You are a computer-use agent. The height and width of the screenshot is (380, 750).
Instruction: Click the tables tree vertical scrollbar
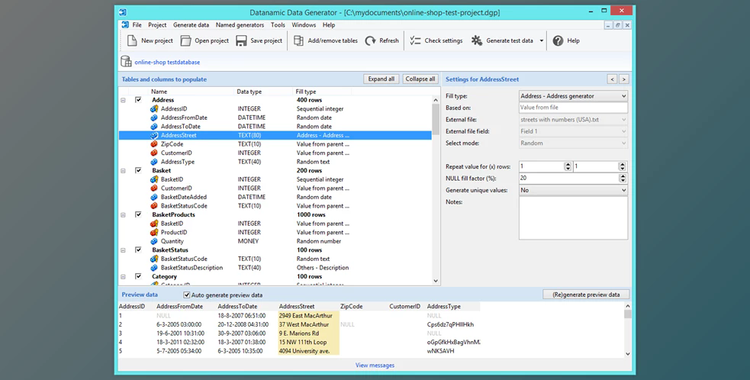(x=435, y=190)
